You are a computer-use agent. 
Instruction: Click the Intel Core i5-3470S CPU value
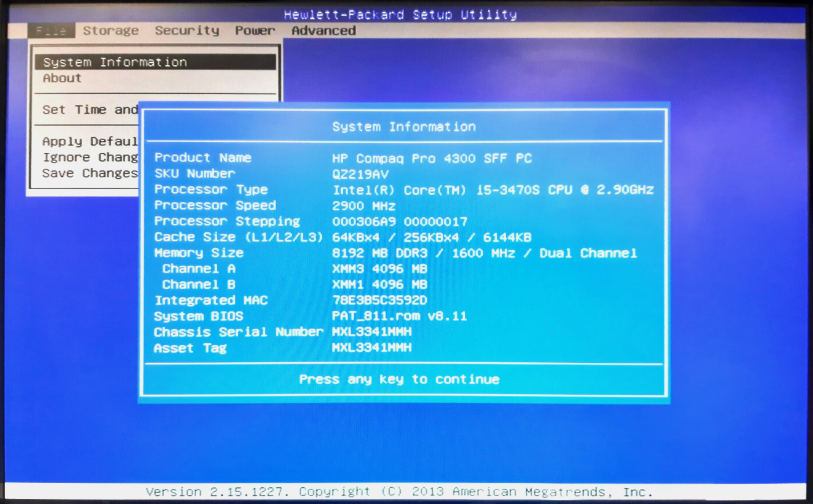[493, 190]
